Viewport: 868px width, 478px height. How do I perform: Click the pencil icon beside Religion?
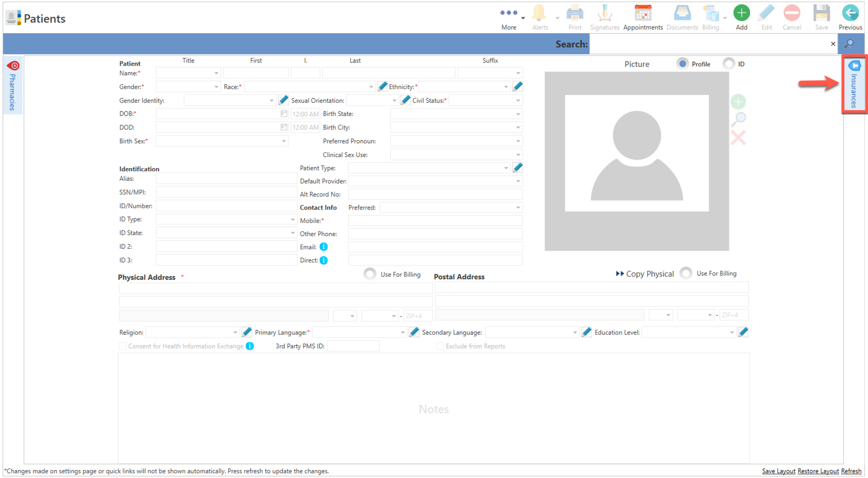tap(247, 332)
